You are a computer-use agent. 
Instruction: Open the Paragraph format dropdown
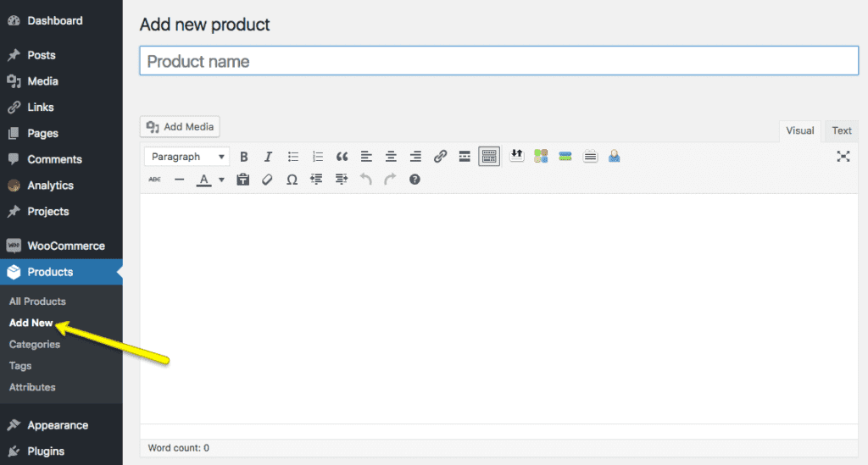click(187, 157)
